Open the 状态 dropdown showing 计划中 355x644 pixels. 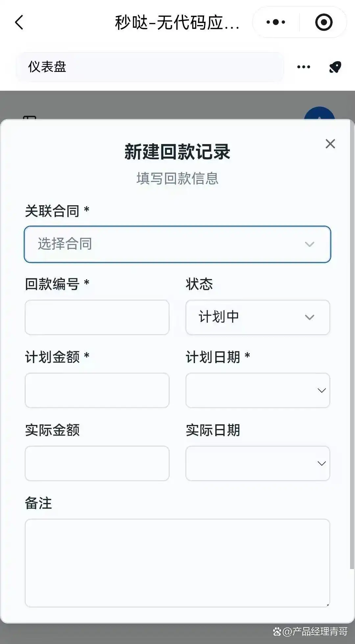click(257, 317)
